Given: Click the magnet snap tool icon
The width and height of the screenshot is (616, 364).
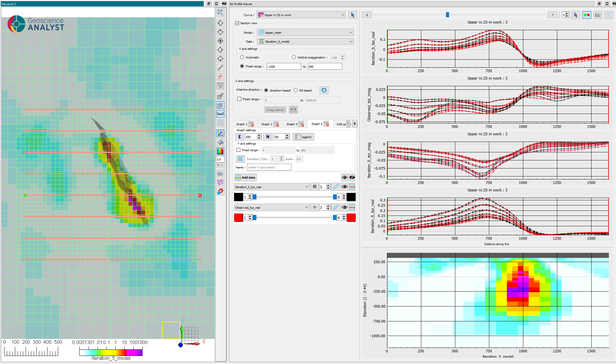Looking at the screenshot, I should (220, 191).
